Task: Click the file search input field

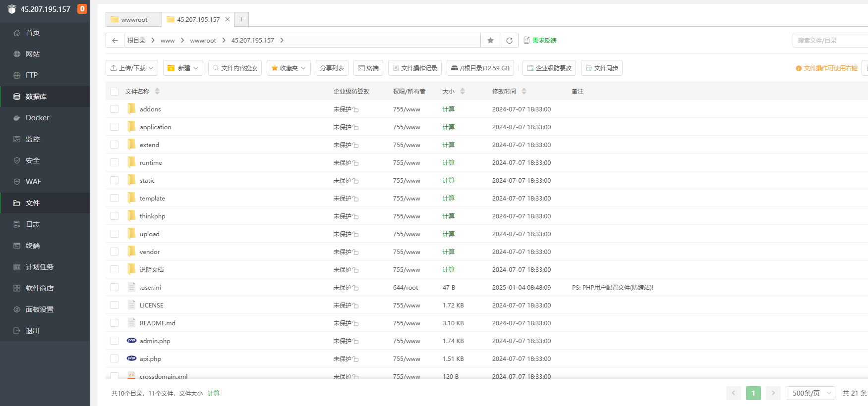Action: pyautogui.click(x=830, y=41)
